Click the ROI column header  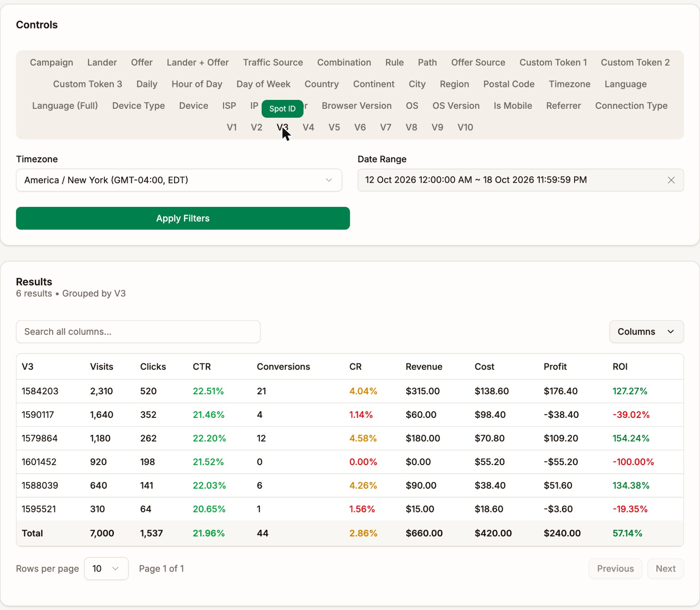coord(620,367)
